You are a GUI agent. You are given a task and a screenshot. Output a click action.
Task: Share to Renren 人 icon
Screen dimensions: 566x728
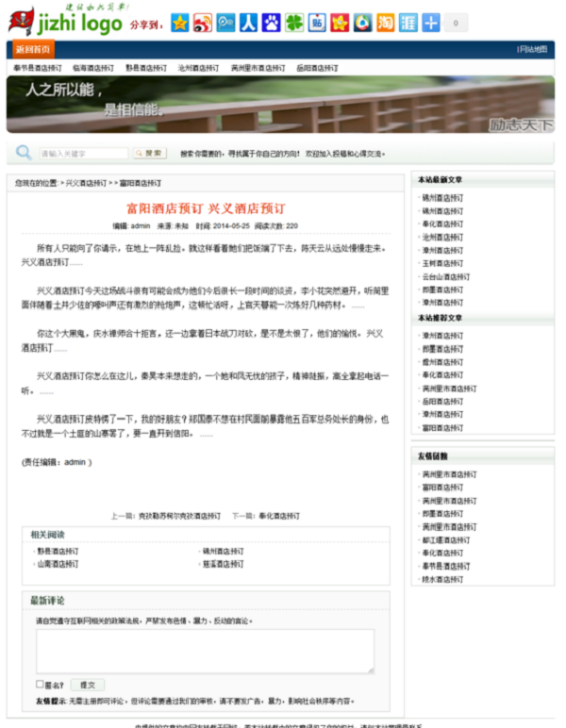tap(248, 23)
